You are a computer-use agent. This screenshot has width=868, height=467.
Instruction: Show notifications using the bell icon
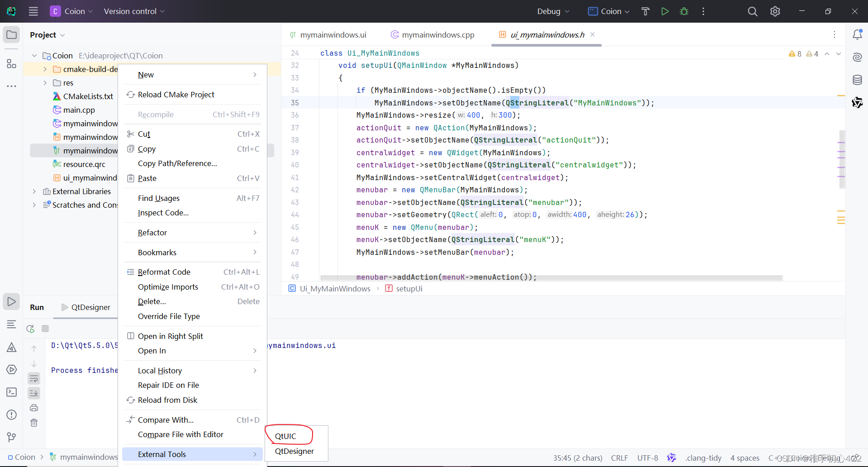[858, 34]
